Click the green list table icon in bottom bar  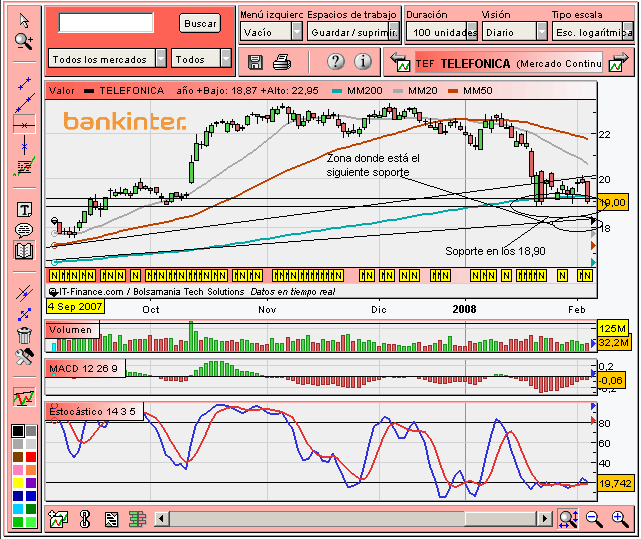(137, 519)
